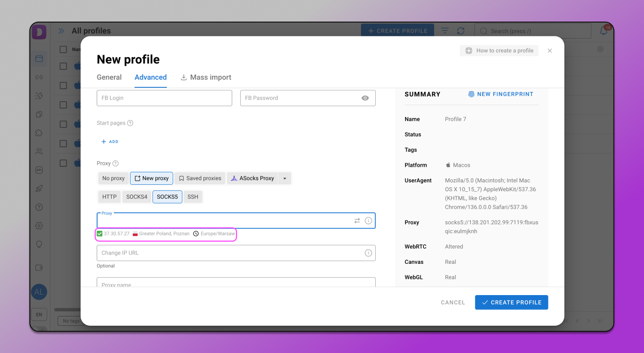Click the Proxy name field
The image size is (644, 353).
coord(236,282)
